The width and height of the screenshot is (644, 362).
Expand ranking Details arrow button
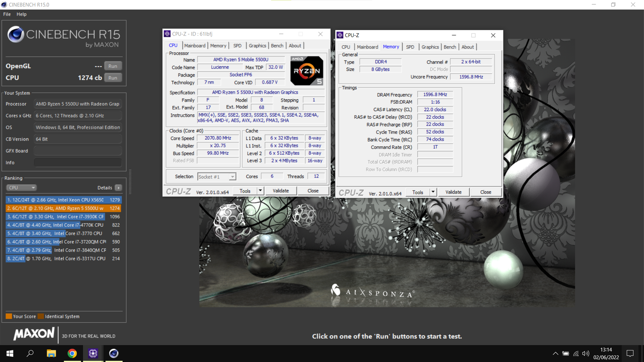click(118, 188)
